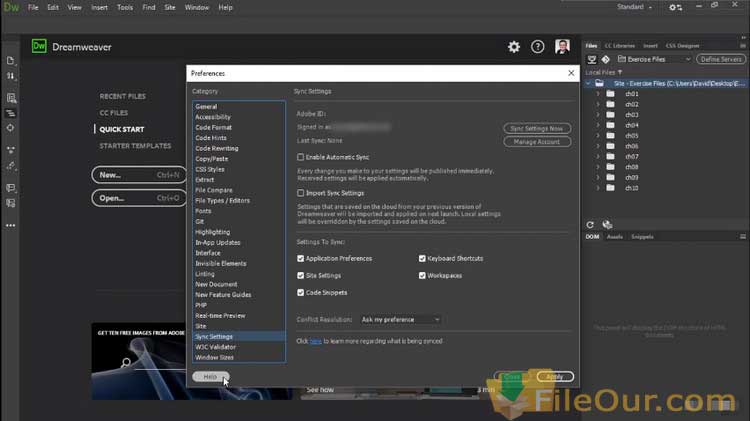
Task: Click Manage Account button
Action: [537, 142]
